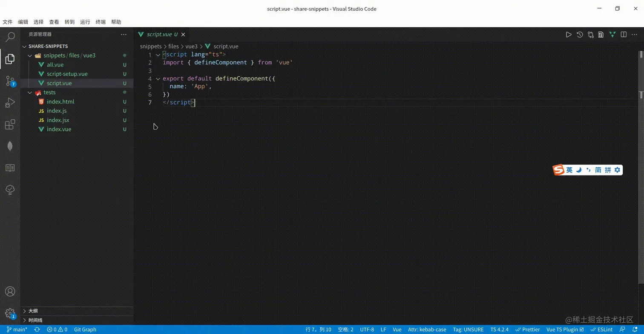Open changes compare icon in editor toolbar
This screenshot has height=334, width=644.
(590, 35)
